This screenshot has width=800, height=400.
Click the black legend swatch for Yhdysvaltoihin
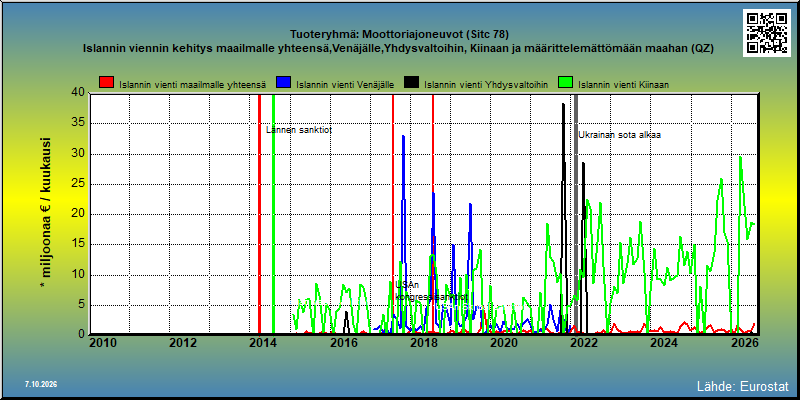(x=411, y=82)
